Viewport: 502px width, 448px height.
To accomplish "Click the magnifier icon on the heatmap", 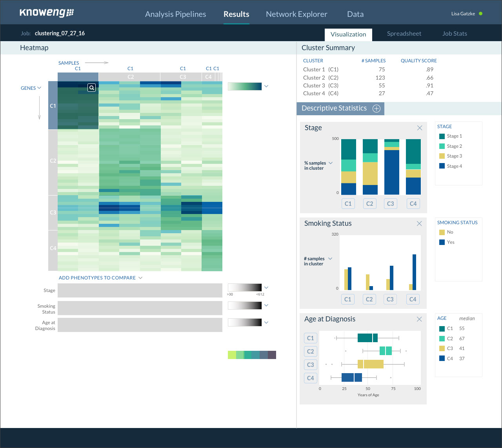I will click(91, 88).
